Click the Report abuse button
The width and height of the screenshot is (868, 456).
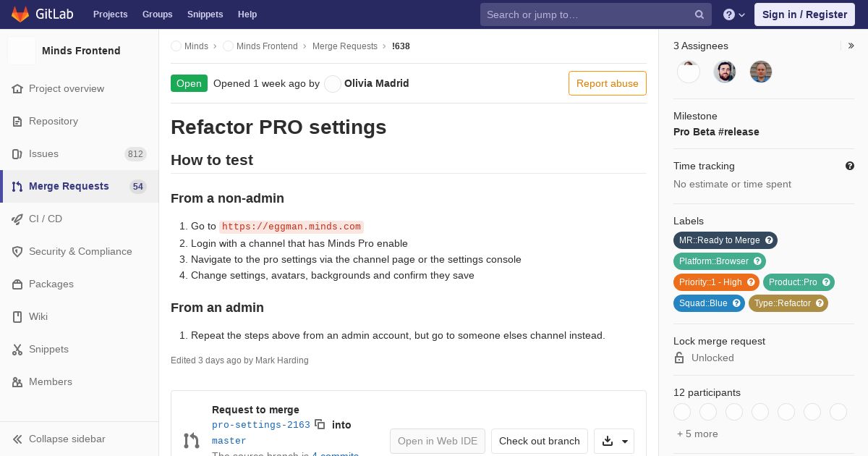click(x=608, y=83)
